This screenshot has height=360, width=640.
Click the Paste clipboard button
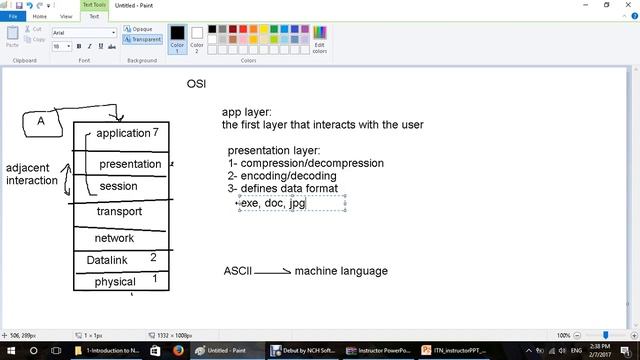(12, 37)
